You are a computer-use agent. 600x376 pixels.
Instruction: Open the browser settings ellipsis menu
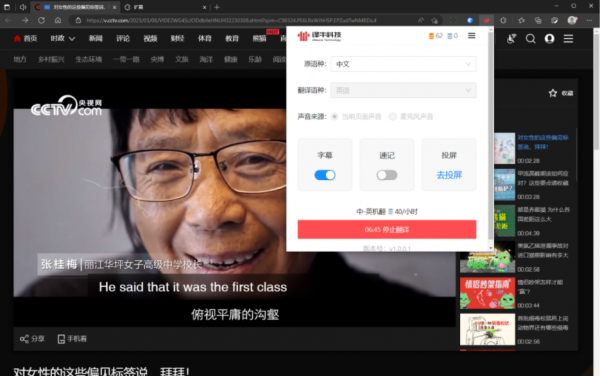click(589, 20)
